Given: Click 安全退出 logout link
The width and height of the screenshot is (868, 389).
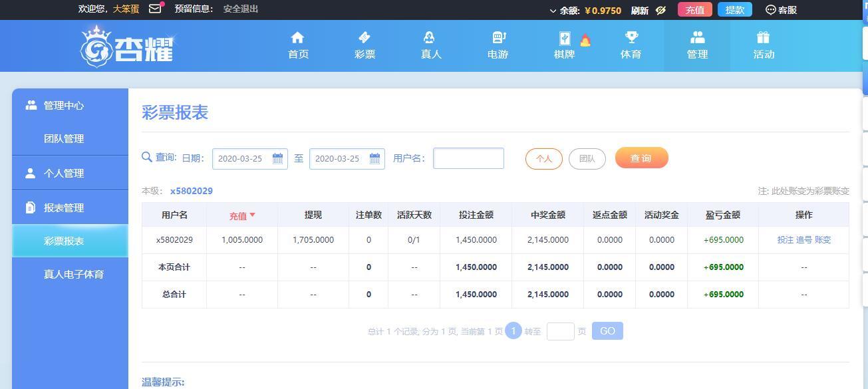Looking at the screenshot, I should tap(241, 9).
